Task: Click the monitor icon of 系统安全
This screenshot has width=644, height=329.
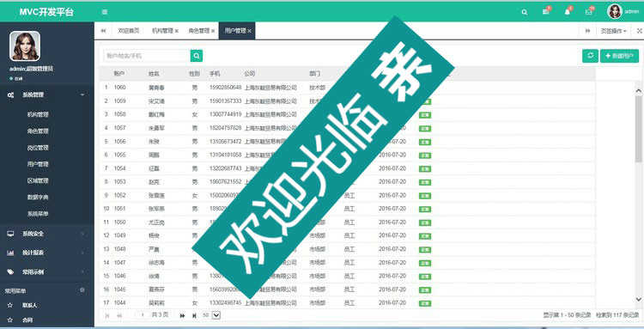Action: click(10, 234)
